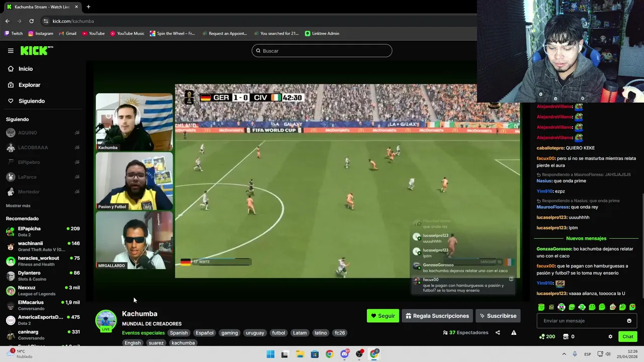Select the gaming tag

[x=229, y=333]
